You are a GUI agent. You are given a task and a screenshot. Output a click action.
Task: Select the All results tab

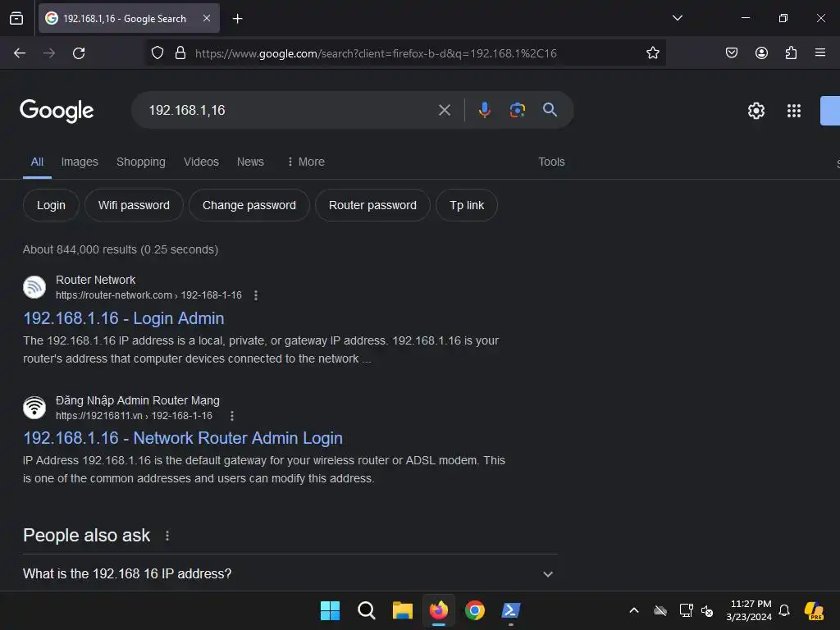(37, 162)
